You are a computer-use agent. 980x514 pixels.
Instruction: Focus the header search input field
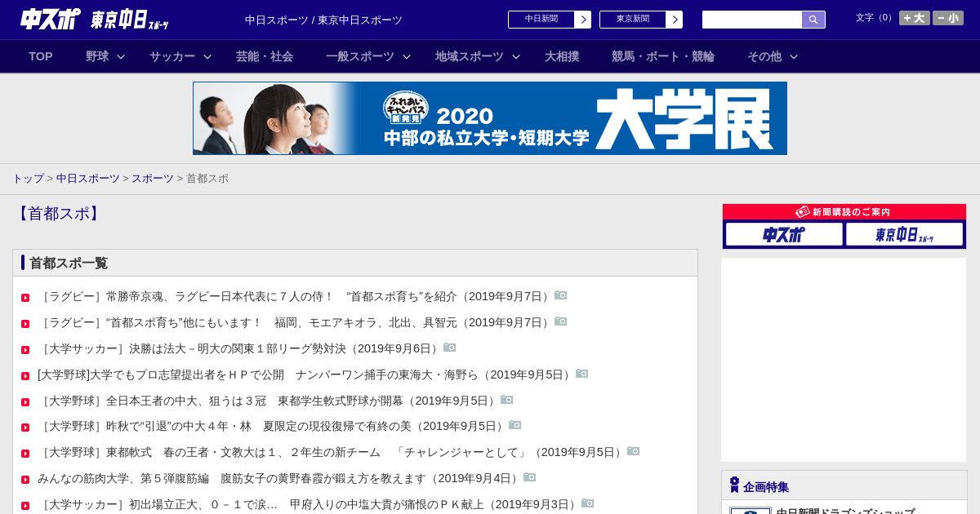click(752, 20)
